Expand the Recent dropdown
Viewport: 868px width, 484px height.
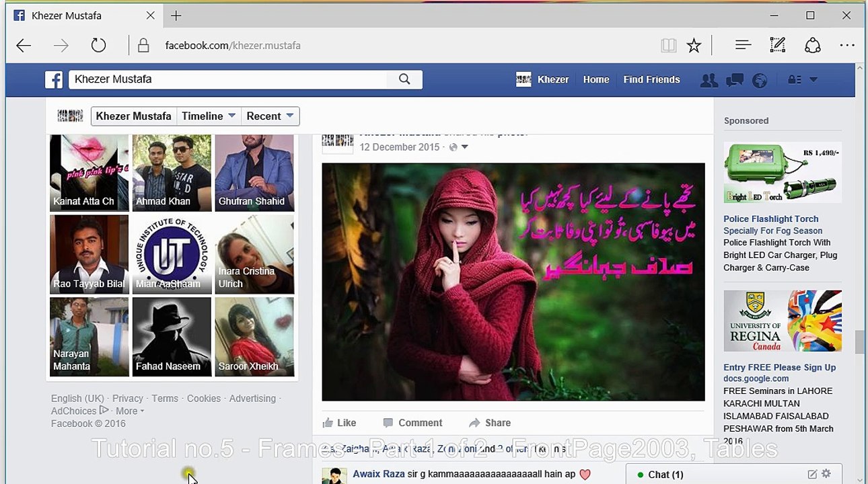coord(270,116)
